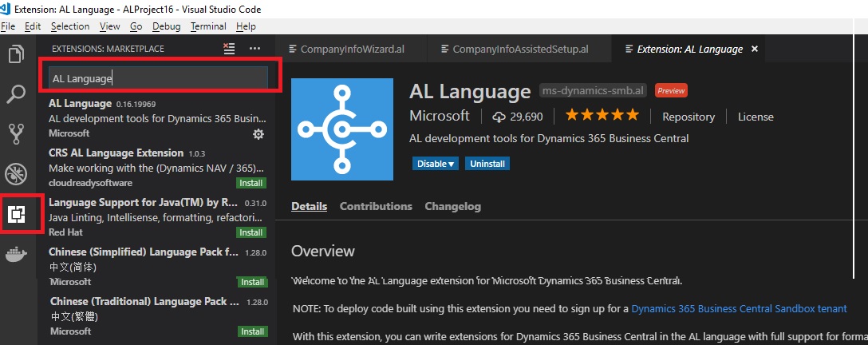This screenshot has width=868, height=345.
Task: Open the Docker view icon
Action: click(16, 255)
